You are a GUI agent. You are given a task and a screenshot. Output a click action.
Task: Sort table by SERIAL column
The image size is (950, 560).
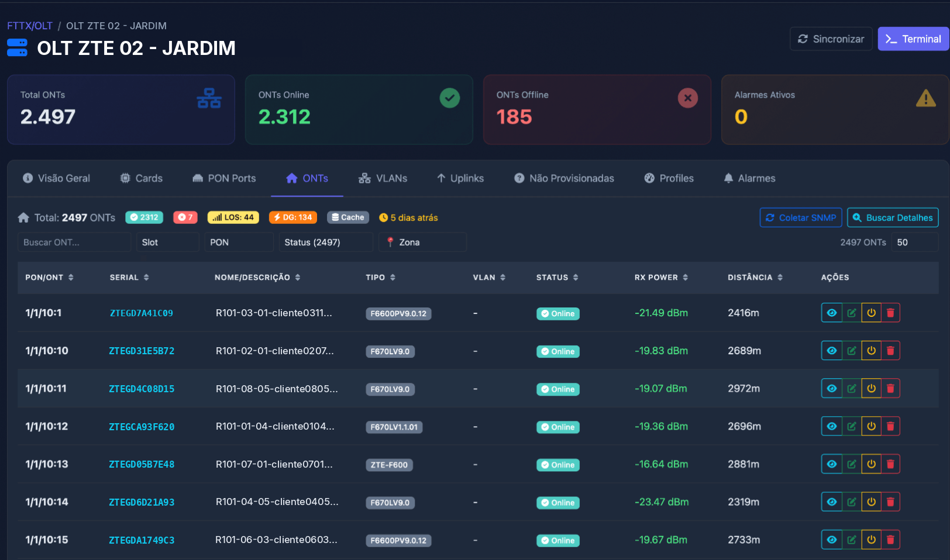tap(129, 277)
